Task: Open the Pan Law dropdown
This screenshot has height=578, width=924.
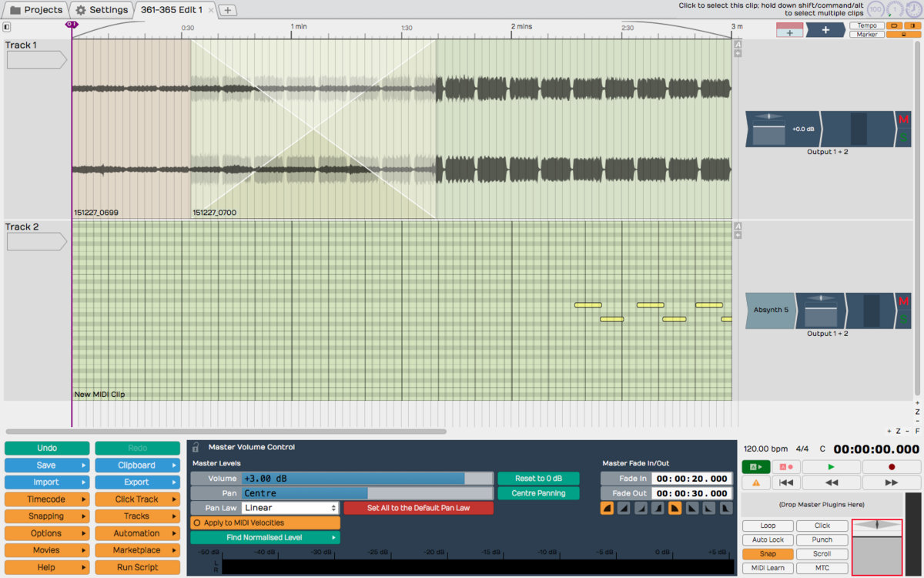Action: pos(290,508)
